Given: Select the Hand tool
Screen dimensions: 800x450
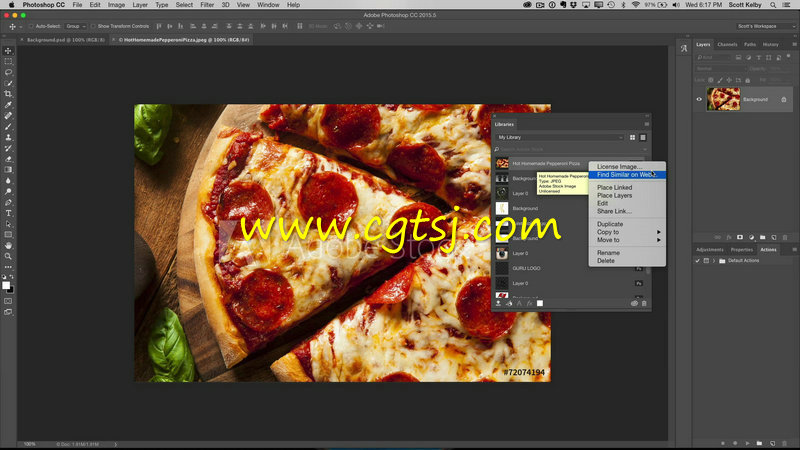Looking at the screenshot, I should coord(8,245).
